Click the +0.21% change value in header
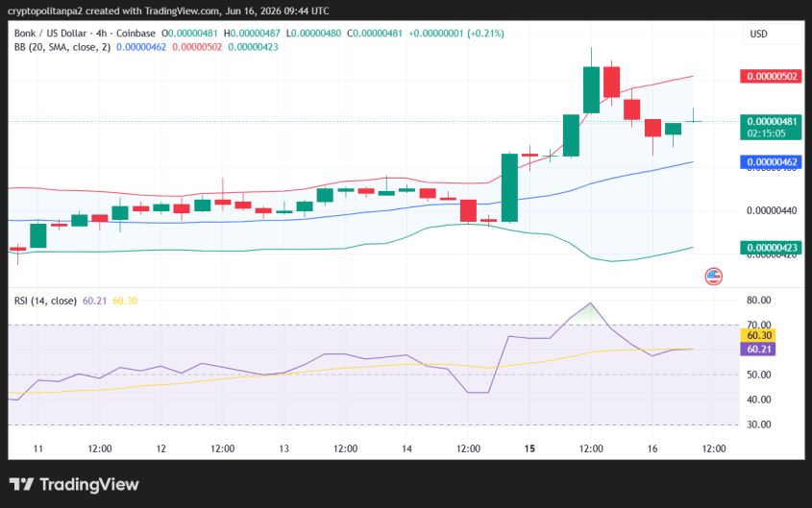This screenshot has width=812, height=508. tap(485, 33)
